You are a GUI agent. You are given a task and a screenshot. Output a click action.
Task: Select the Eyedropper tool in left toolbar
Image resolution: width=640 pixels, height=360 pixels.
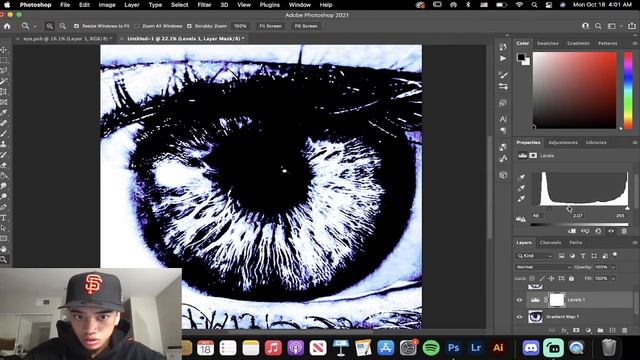[4, 112]
